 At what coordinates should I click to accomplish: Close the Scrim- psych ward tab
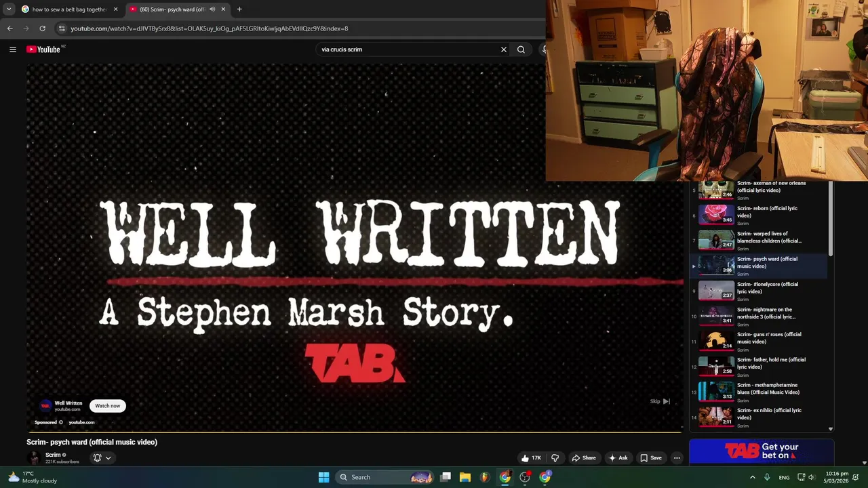click(x=223, y=9)
